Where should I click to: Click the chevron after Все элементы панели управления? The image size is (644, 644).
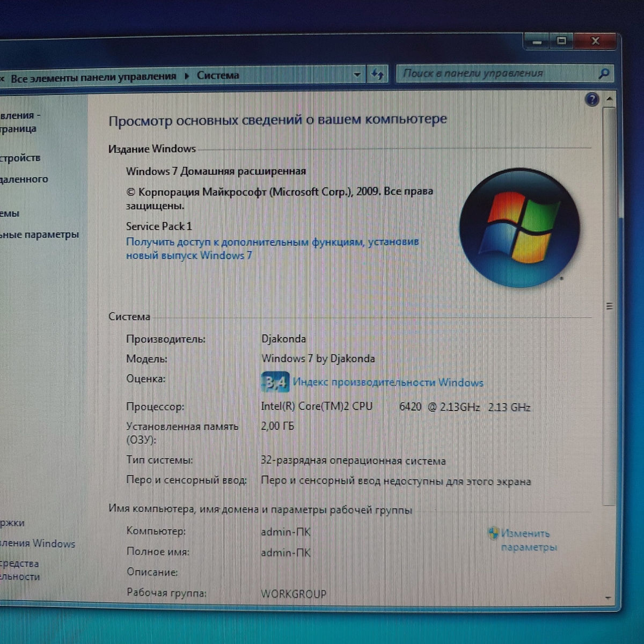tap(187, 75)
